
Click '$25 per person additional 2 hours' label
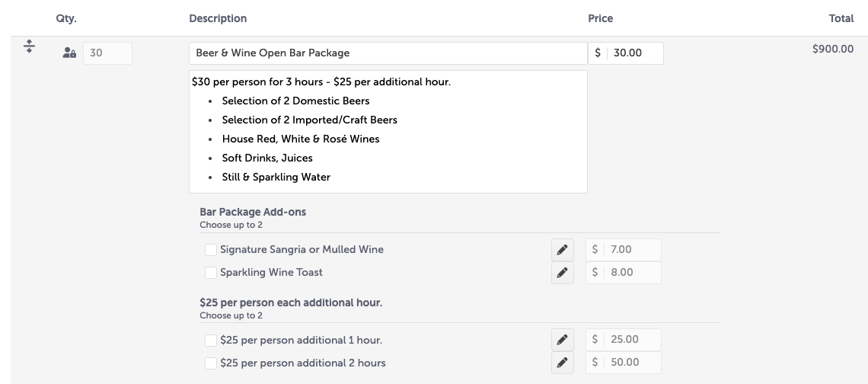pos(303,363)
